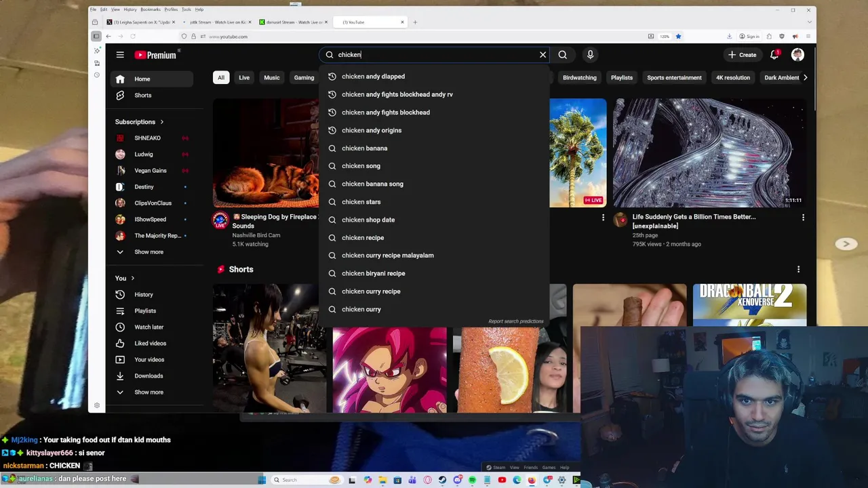Choose suggestion 'chicken song'
The image size is (868, 488).
click(434, 166)
